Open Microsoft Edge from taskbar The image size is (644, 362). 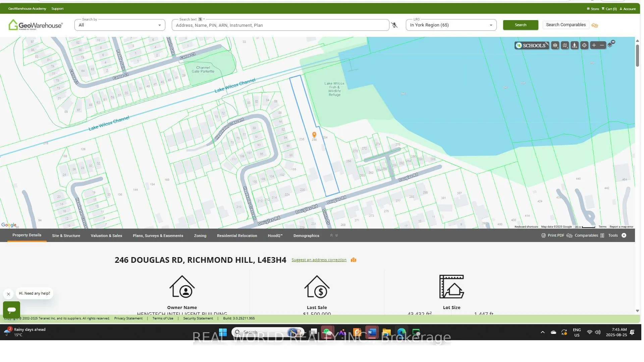point(401,333)
